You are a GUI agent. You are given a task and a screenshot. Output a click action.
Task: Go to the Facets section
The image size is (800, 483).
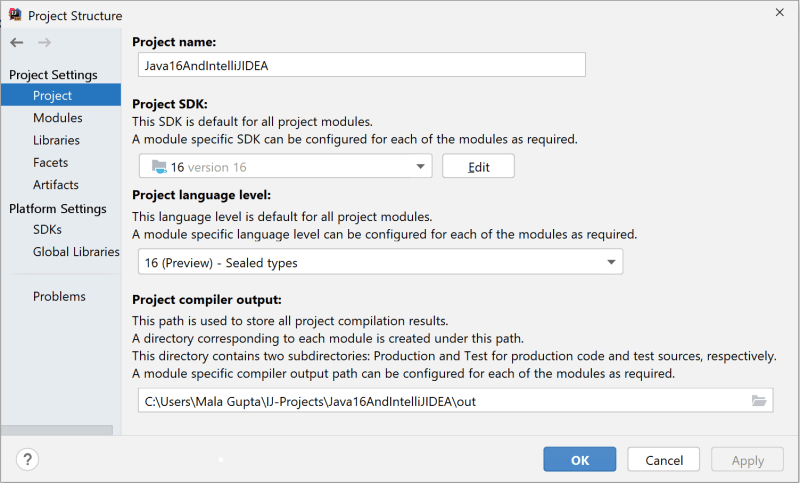51,163
